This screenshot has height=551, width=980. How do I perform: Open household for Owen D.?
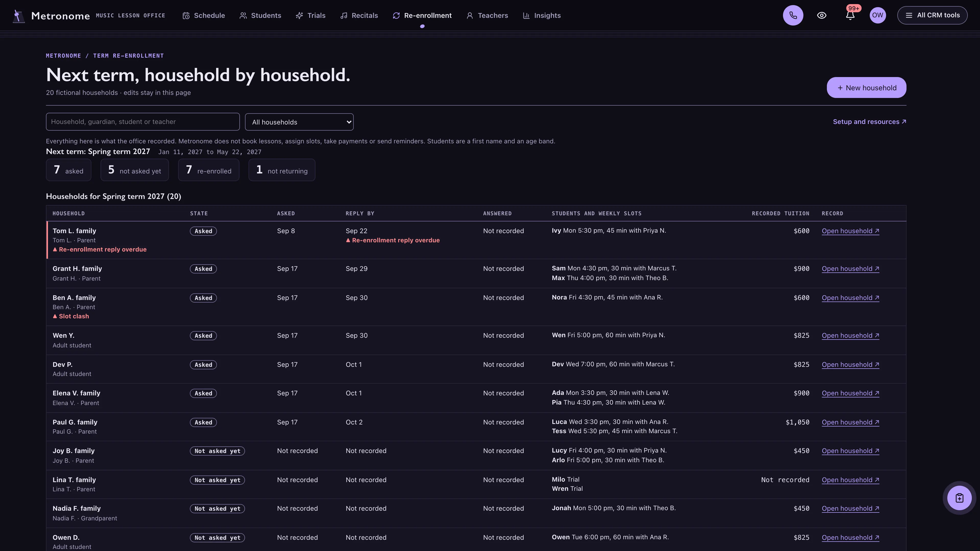(x=850, y=537)
